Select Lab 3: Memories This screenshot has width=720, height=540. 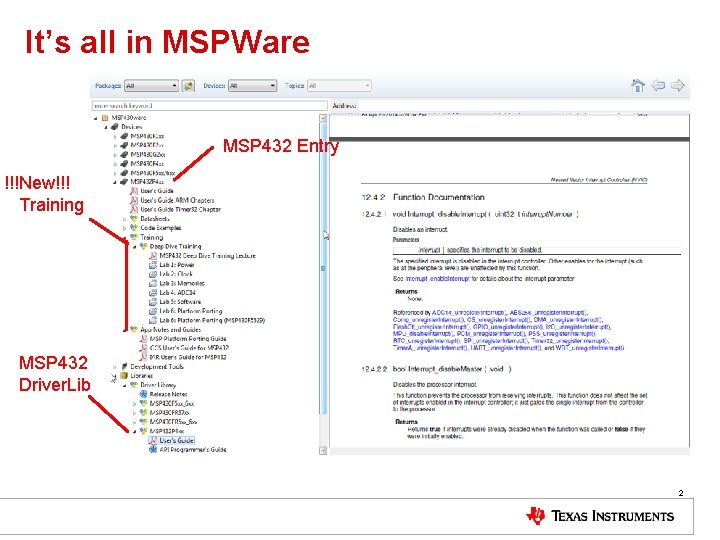coord(182,283)
